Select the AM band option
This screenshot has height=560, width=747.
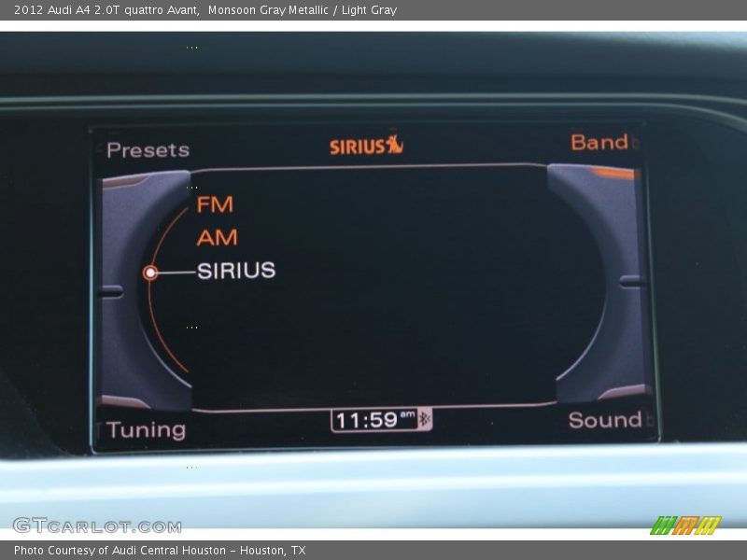pos(217,238)
